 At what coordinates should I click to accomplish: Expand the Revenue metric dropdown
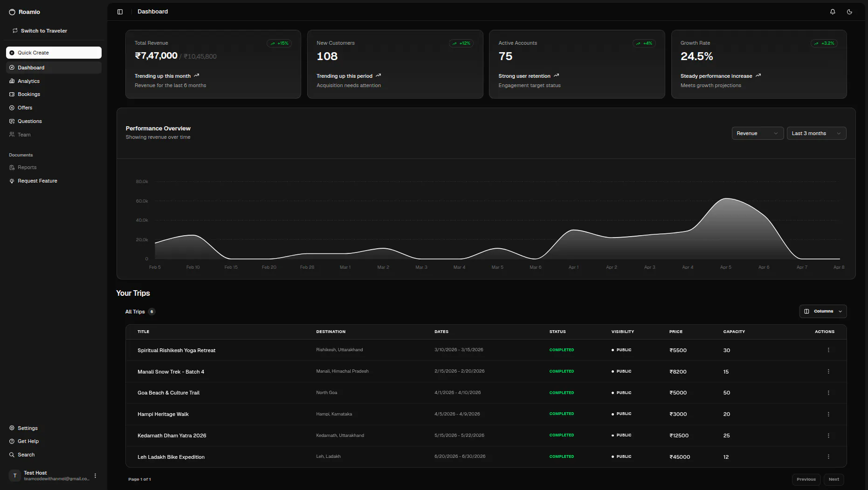758,133
